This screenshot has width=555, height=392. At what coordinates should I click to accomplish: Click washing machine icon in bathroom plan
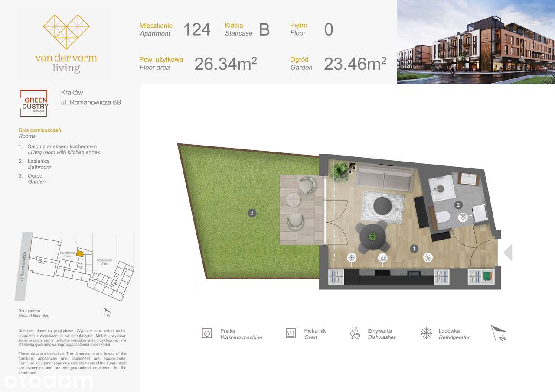coord(463,217)
